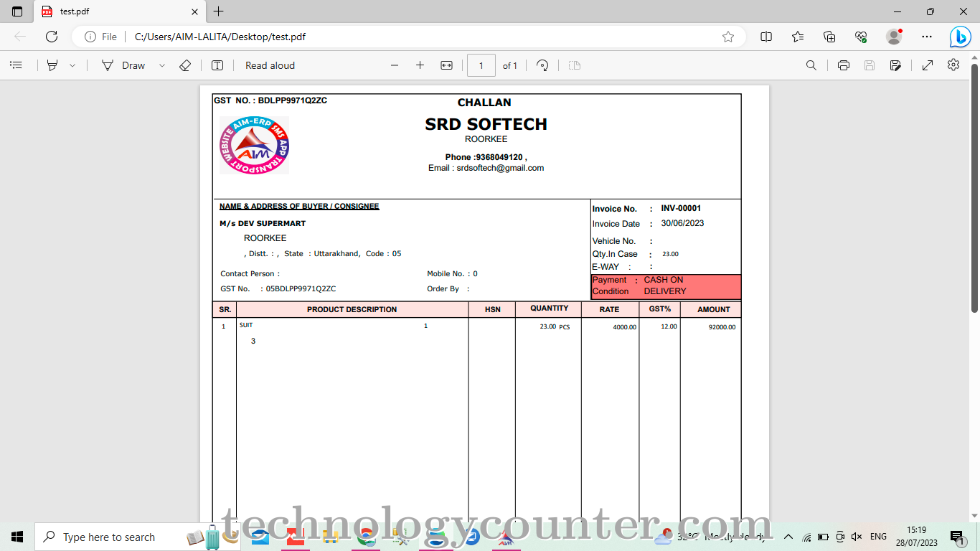Close the test.pdf tab
Image resolution: width=980 pixels, height=551 pixels.
(194, 11)
